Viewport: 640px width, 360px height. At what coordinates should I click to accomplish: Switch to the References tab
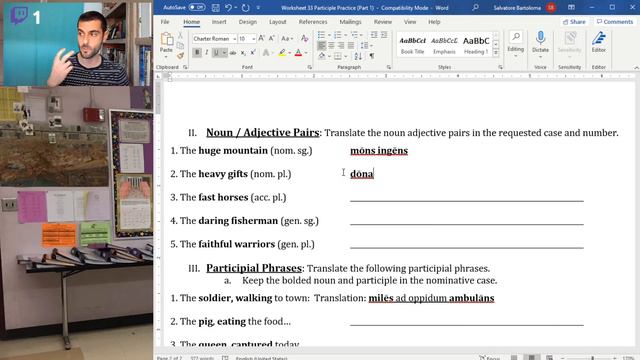(x=313, y=22)
